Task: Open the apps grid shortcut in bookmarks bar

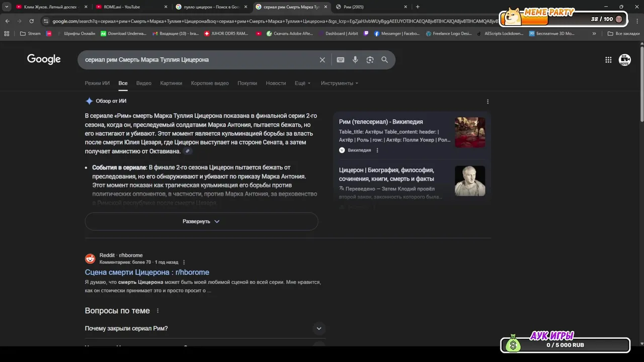Action: click(7, 34)
